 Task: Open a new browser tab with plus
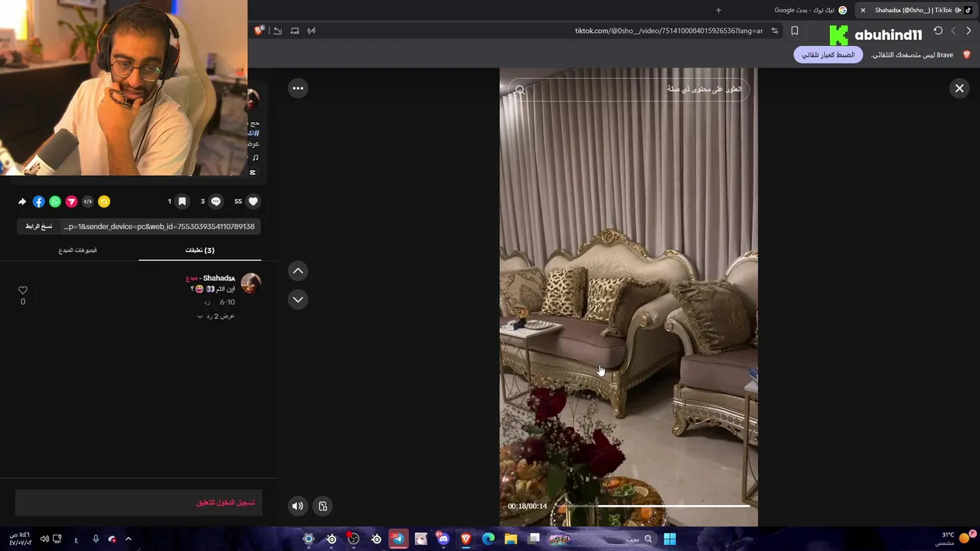point(718,10)
